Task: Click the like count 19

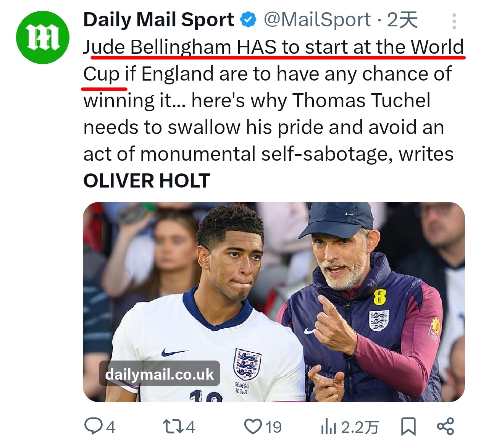Action: 273,427
